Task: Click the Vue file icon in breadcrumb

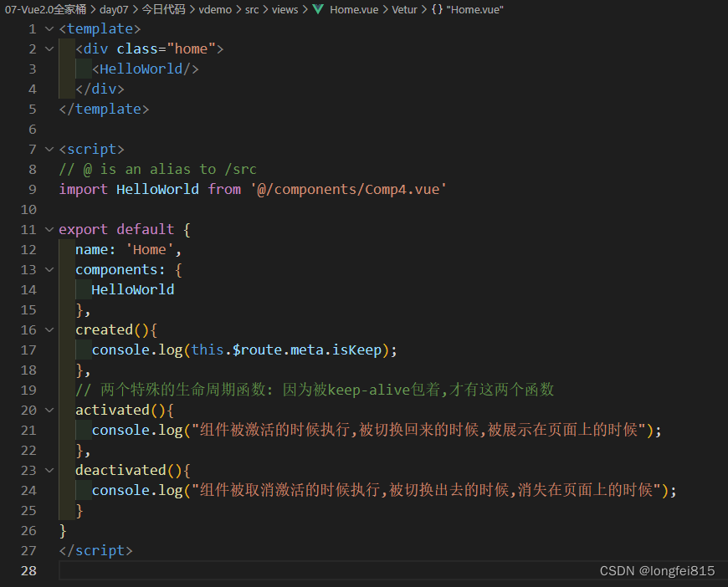Action: coord(318,9)
